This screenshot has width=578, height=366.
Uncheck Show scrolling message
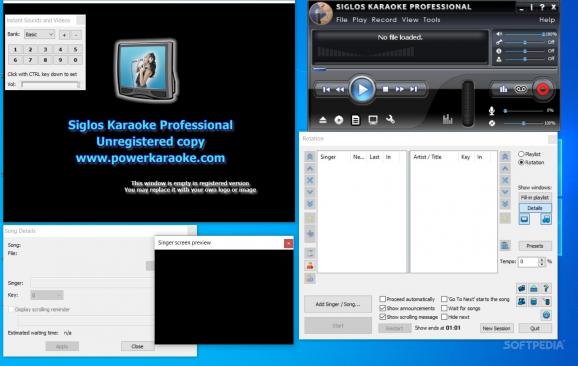383,317
